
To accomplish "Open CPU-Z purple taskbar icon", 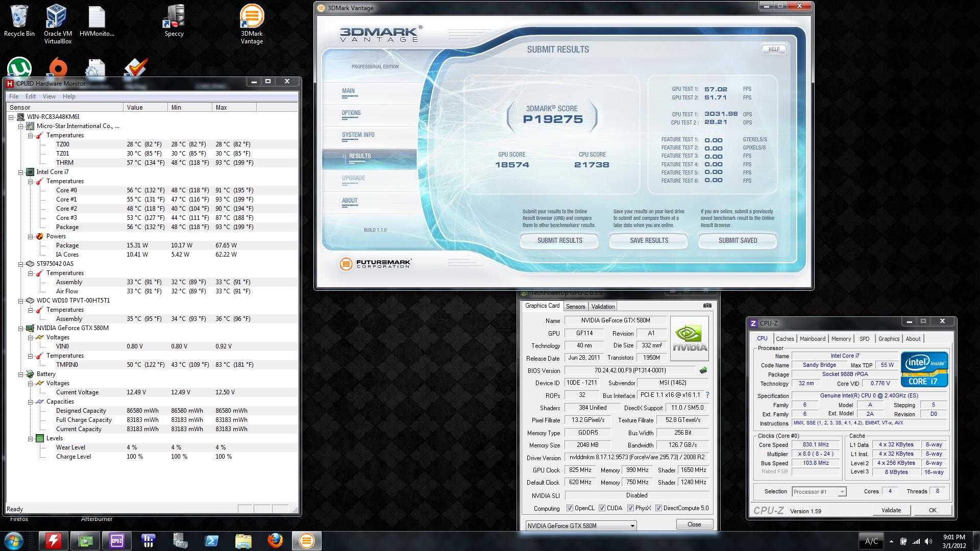I will click(x=116, y=541).
